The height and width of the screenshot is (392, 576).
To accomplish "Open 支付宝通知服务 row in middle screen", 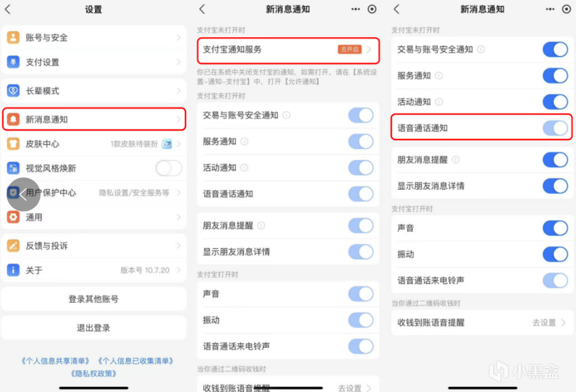I will coord(288,50).
